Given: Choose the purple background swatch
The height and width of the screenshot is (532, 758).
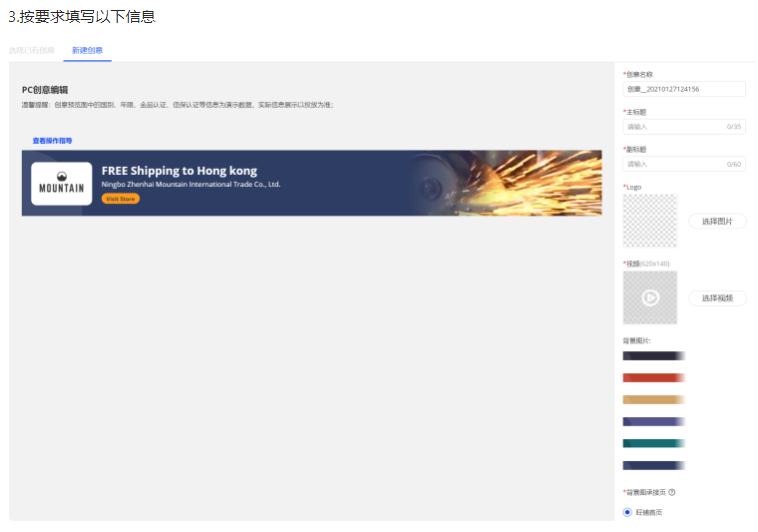Looking at the screenshot, I should [653, 421].
